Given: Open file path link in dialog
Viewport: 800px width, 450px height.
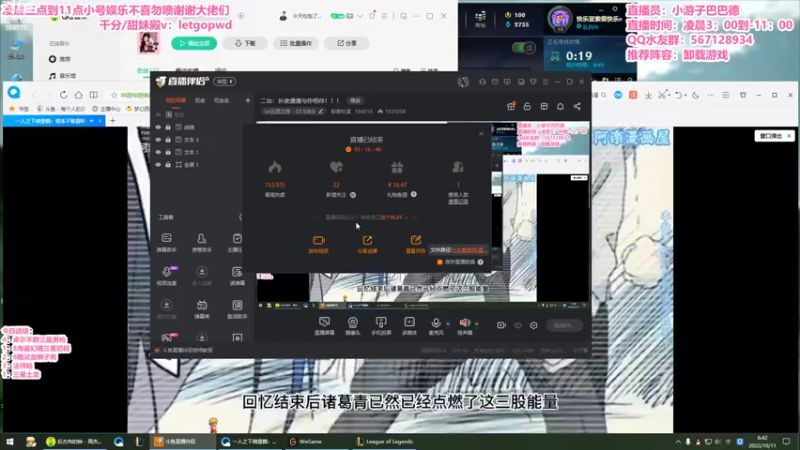Looking at the screenshot, I should (468, 250).
